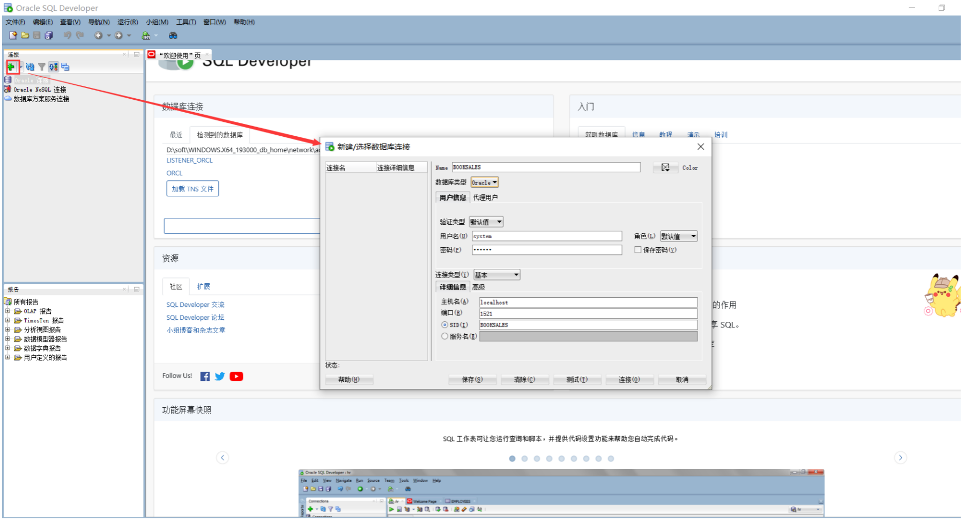Refresh connections with the blue arrows icon
This screenshot has height=529, width=980.
click(31, 67)
